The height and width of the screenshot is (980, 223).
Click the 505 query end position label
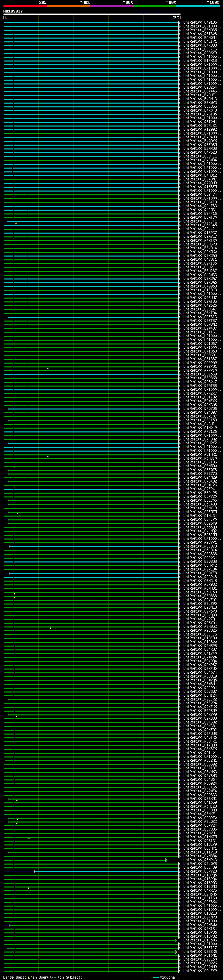pyautogui.click(x=176, y=17)
